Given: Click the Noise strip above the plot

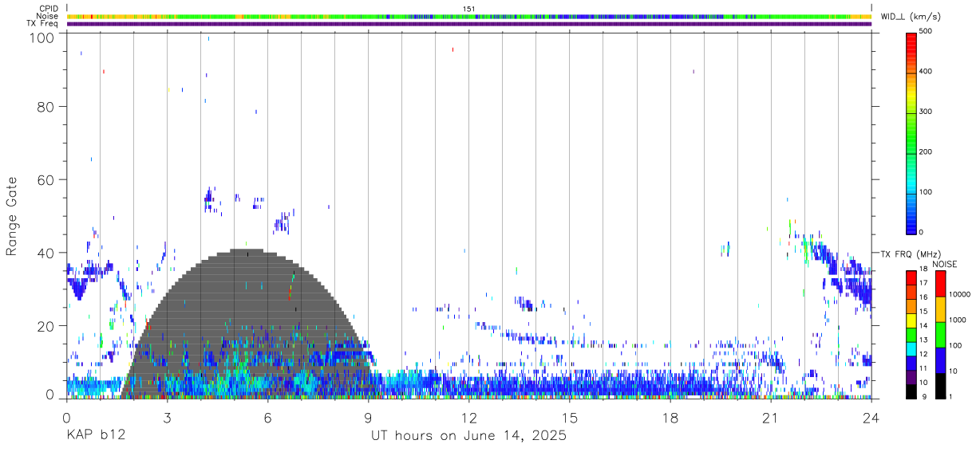Looking at the screenshot, I should coord(469,16).
